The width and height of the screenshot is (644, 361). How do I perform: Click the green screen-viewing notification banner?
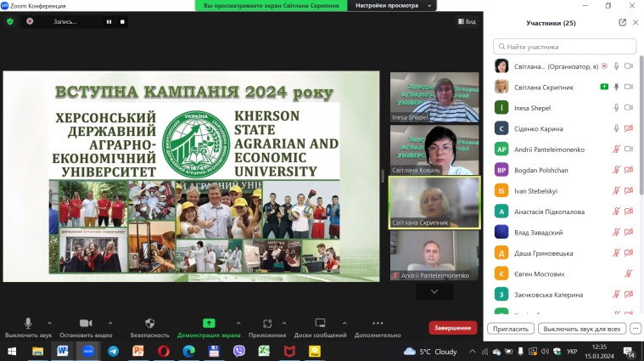(x=272, y=6)
